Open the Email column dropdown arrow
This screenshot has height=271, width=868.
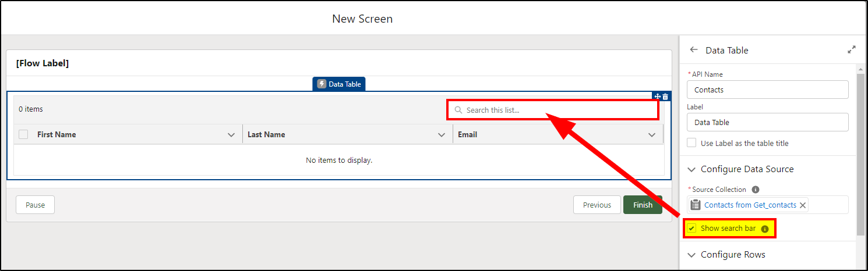[x=652, y=135]
